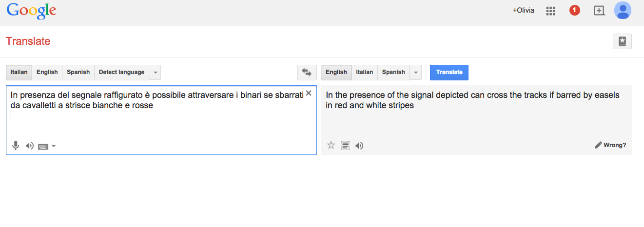The width and height of the screenshot is (644, 227).
Task: Clear the source text with X
Action: 309,93
